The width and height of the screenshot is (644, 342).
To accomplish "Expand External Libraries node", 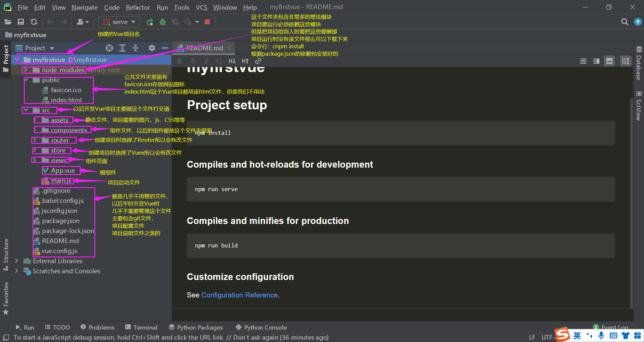I will [x=16, y=261].
